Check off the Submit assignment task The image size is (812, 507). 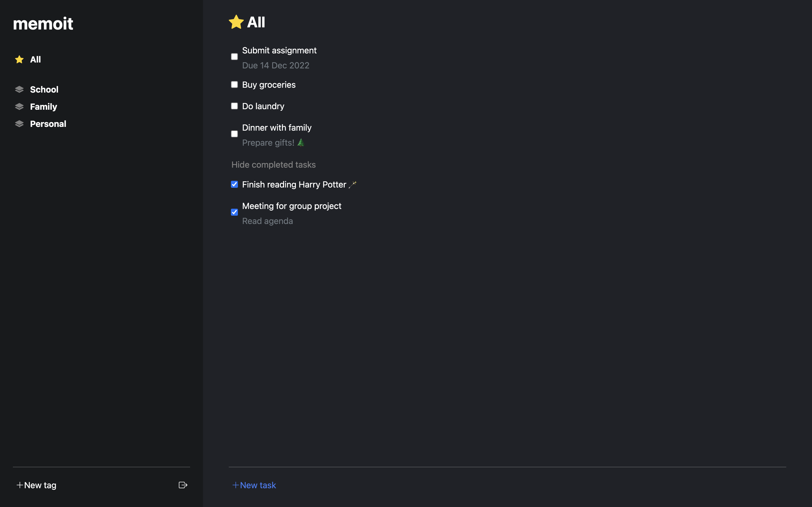click(234, 57)
